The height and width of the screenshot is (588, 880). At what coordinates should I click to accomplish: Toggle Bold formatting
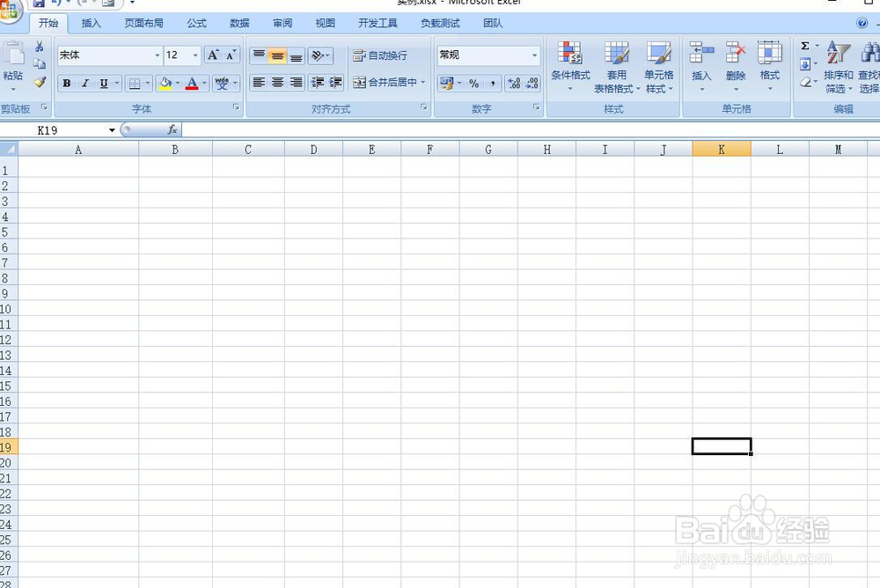click(x=67, y=83)
